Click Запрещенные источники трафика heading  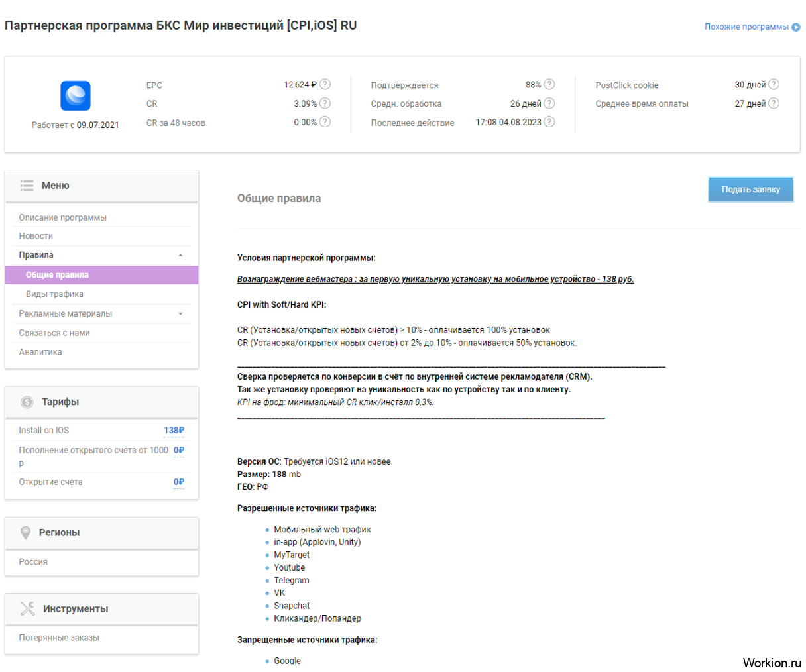[308, 640]
